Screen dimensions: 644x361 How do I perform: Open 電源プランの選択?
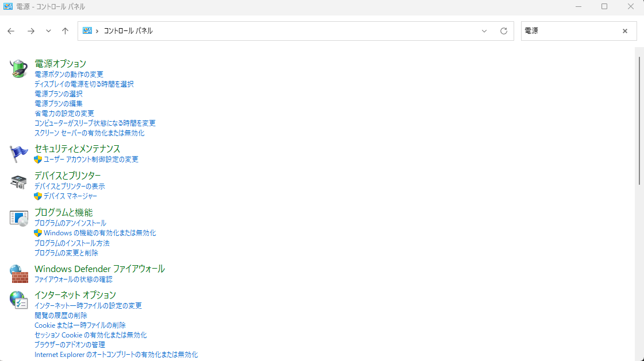click(x=59, y=94)
